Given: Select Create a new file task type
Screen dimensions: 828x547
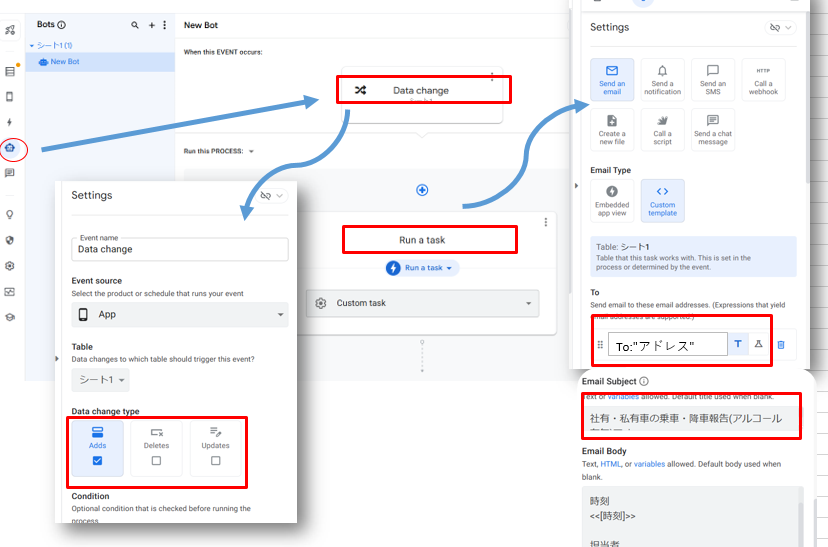Looking at the screenshot, I should (x=612, y=130).
